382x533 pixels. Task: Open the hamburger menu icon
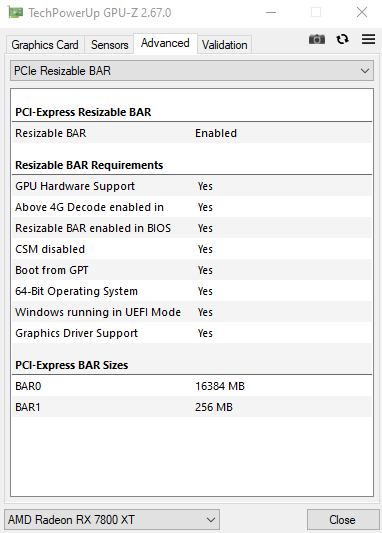pos(368,39)
